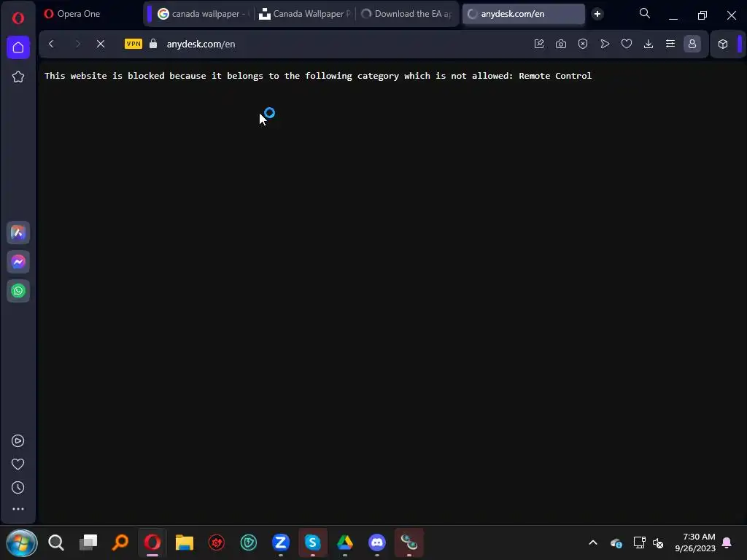Open ad blocker shield icon
The width and height of the screenshot is (747, 560).
pyautogui.click(x=583, y=44)
